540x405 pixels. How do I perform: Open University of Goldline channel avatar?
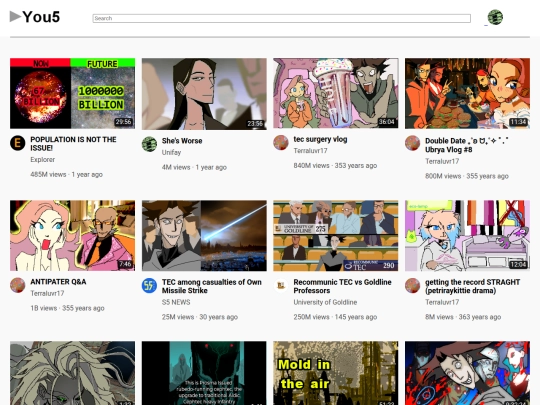tap(281, 285)
